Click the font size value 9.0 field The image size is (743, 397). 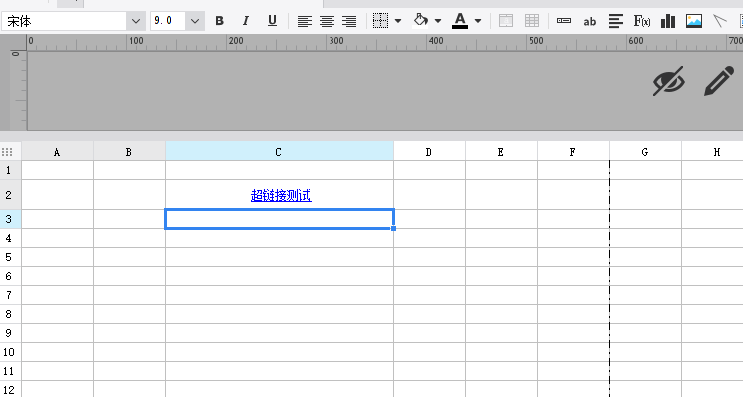(168, 21)
